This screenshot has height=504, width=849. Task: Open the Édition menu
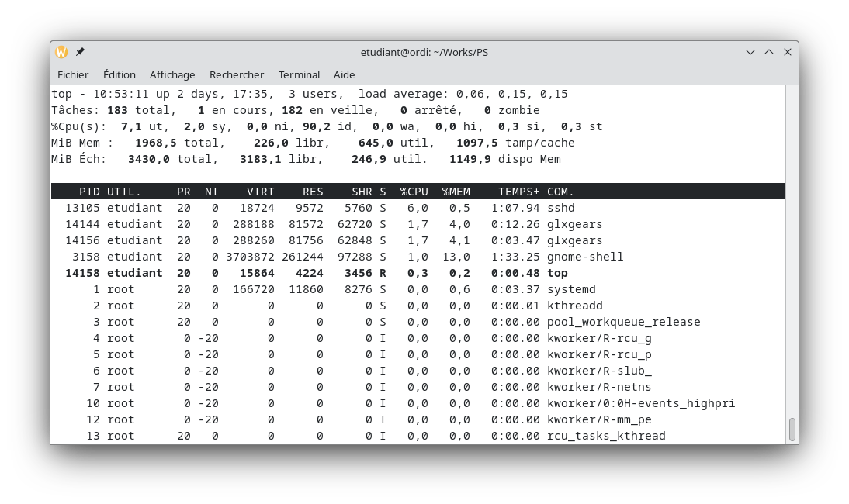click(x=119, y=74)
